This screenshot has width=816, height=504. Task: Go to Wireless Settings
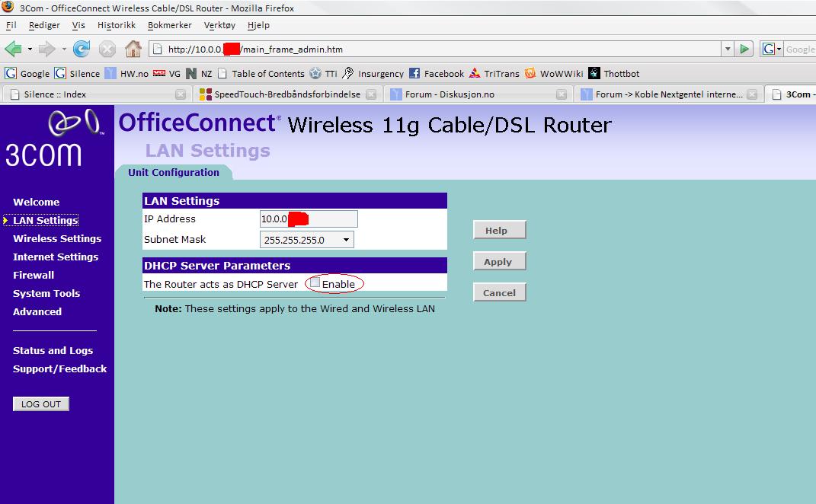[57, 239]
